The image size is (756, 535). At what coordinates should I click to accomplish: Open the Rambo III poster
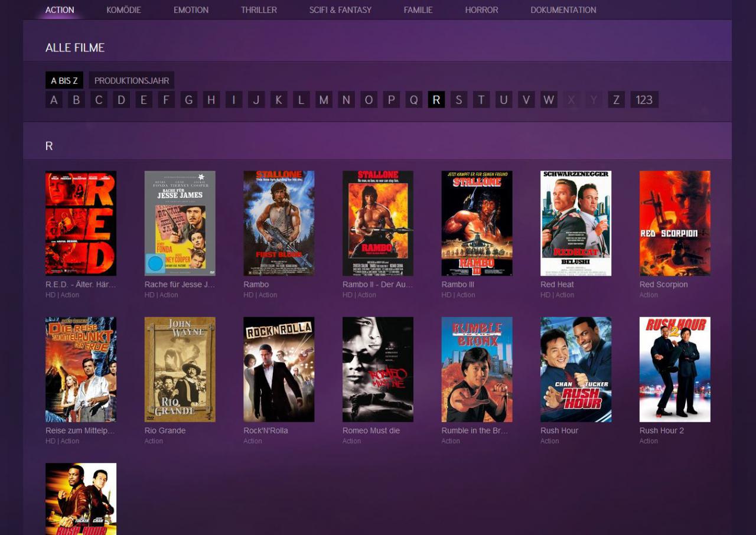click(x=477, y=223)
